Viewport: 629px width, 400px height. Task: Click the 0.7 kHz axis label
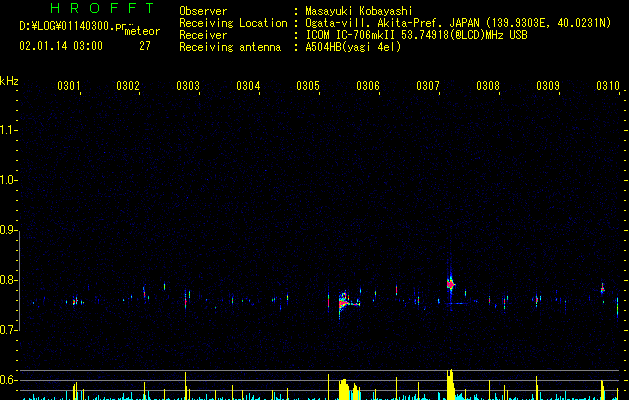7,330
